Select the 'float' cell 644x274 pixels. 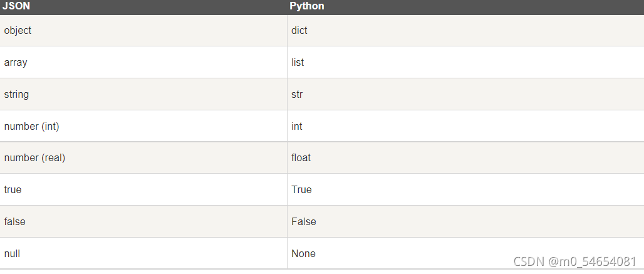pos(301,157)
